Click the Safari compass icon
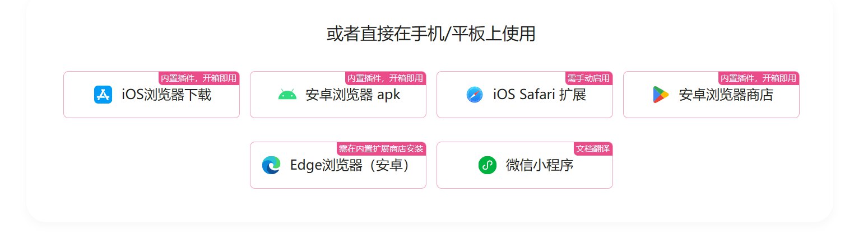Screen dimensions: 868x234 click(x=474, y=95)
